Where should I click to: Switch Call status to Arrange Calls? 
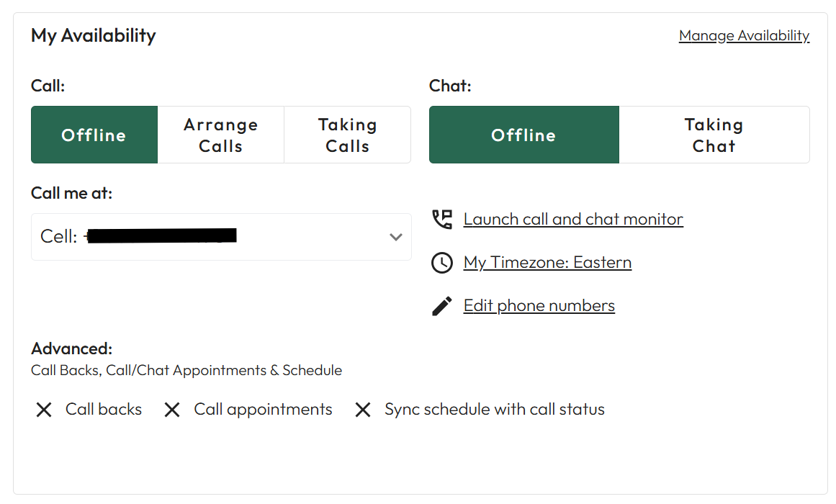(x=221, y=135)
